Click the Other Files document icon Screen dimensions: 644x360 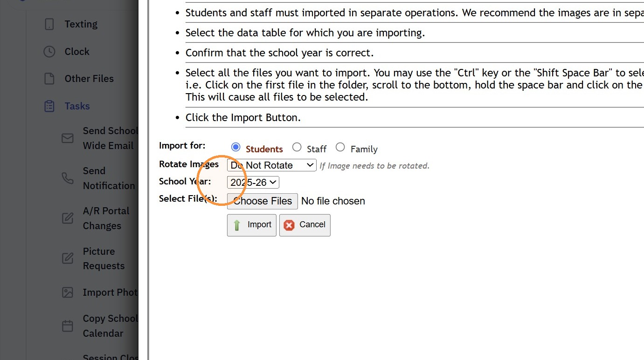click(x=49, y=79)
